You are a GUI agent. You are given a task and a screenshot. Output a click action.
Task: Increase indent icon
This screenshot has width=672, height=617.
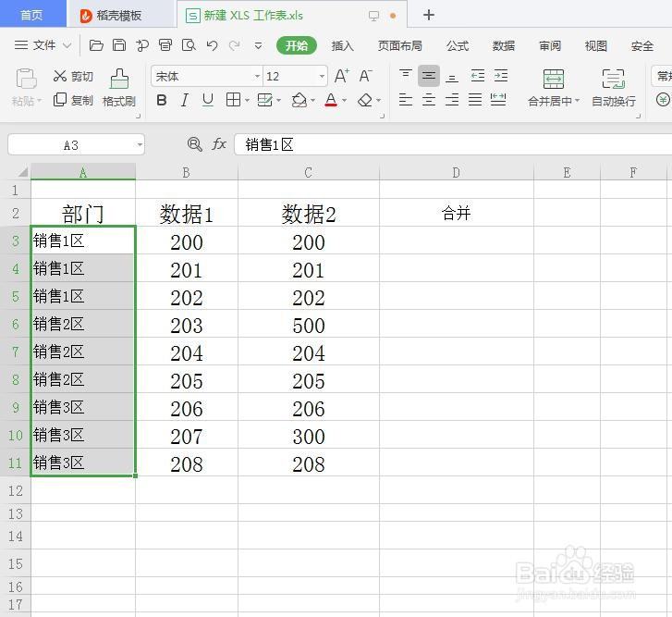pos(501,76)
